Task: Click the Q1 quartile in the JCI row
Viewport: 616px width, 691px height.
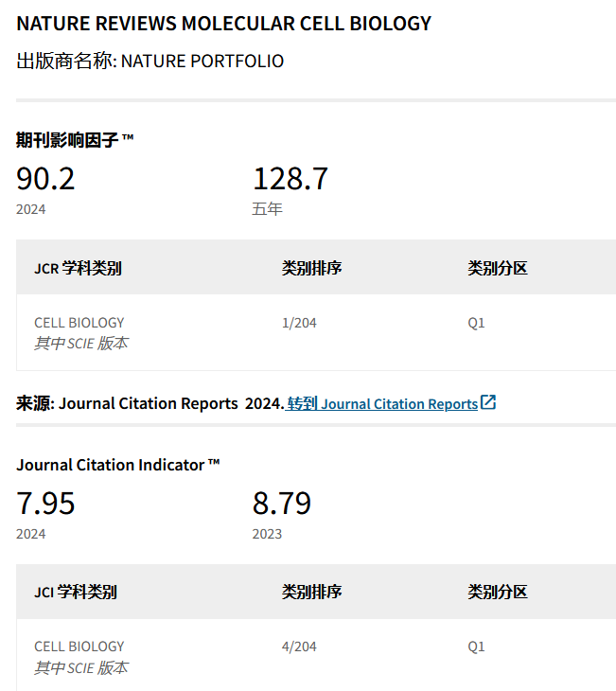Action: coord(476,647)
